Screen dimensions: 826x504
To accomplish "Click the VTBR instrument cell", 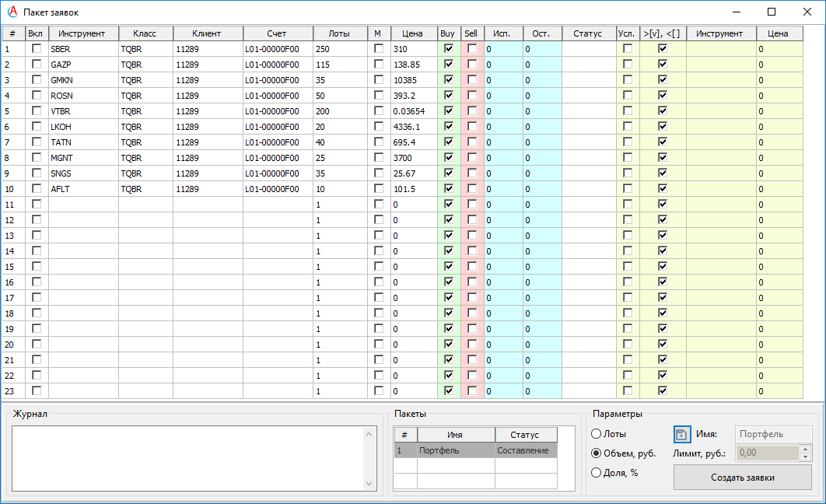I will [x=83, y=111].
